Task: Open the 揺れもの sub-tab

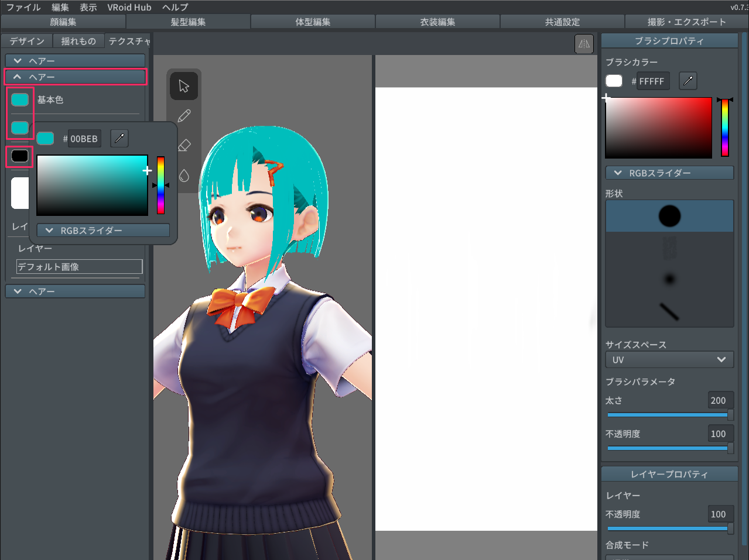Action: pos(78,41)
